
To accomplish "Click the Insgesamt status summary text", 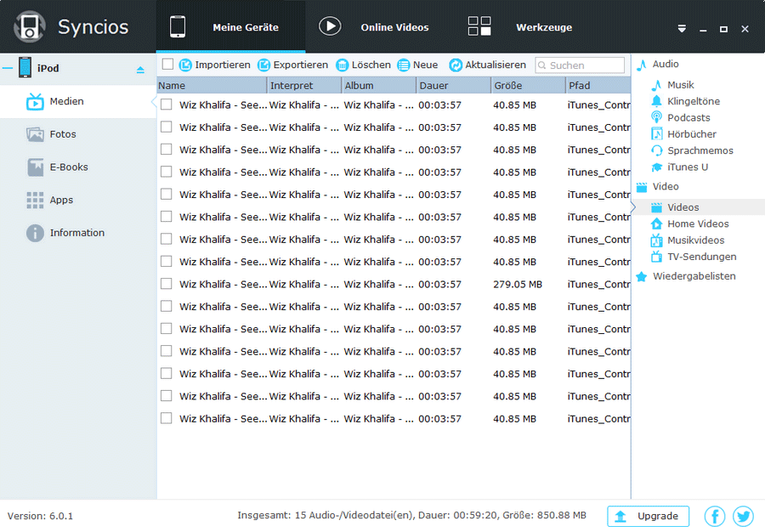I will (x=411, y=515).
